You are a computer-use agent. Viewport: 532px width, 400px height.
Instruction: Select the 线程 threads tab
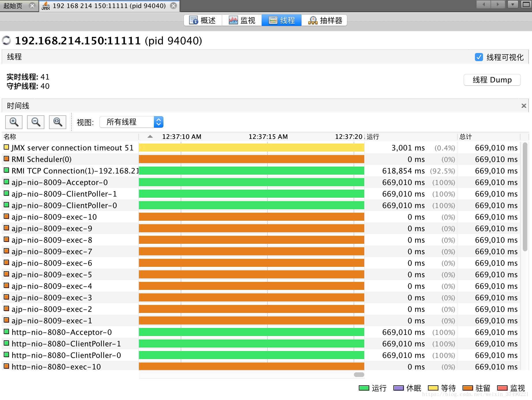tap(282, 20)
